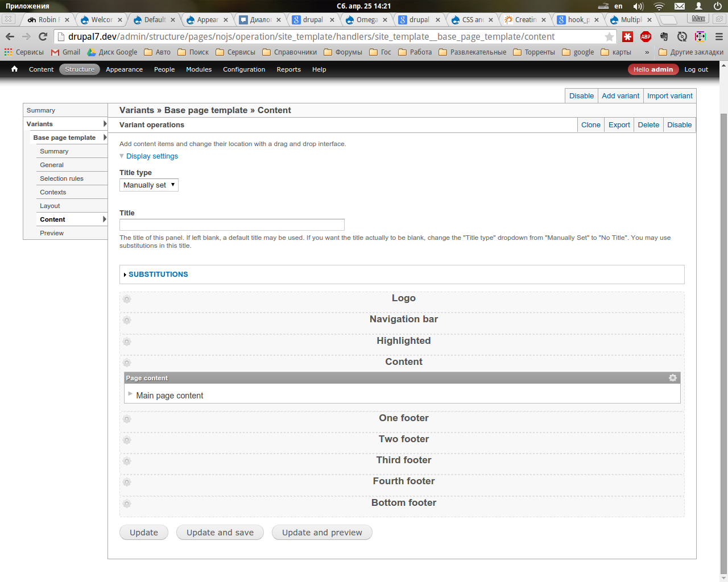The image size is (728, 582).
Task: Open the Adblock Plus extension icon
Action: pos(646,36)
